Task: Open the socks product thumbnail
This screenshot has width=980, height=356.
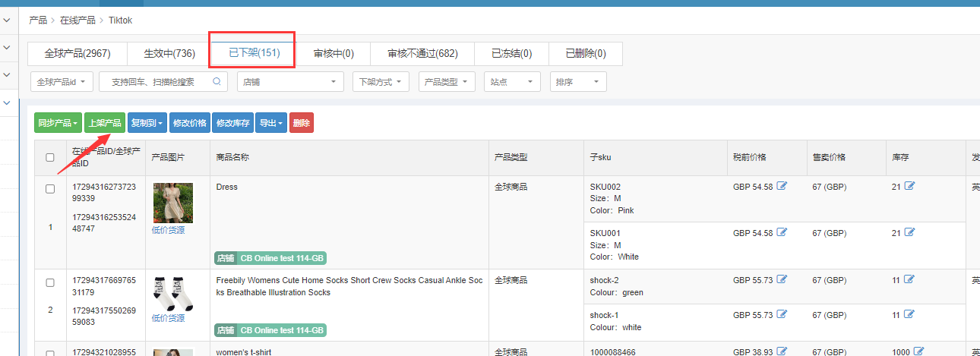Action: pos(173,294)
